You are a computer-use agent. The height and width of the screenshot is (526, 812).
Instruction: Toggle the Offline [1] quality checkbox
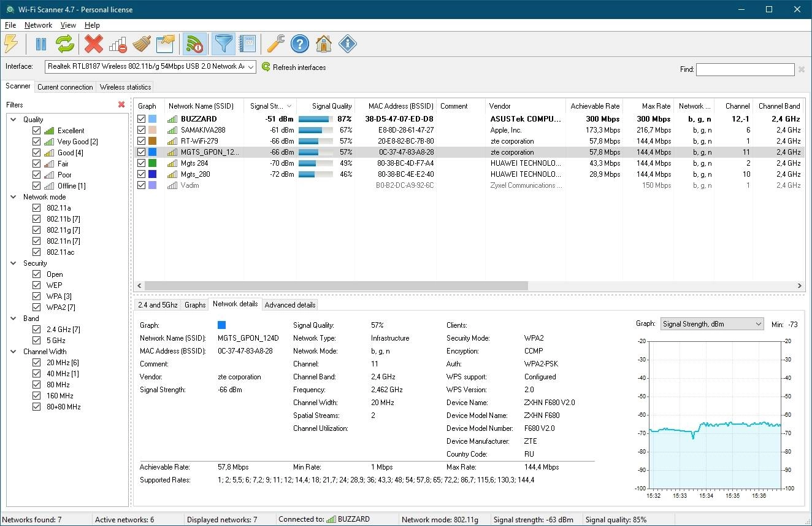click(x=37, y=186)
